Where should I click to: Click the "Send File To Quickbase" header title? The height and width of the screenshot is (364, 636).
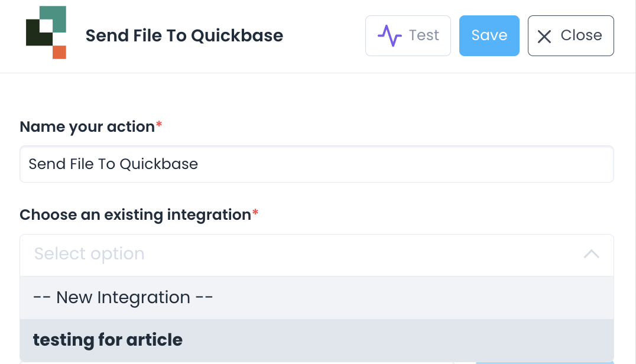point(184,35)
